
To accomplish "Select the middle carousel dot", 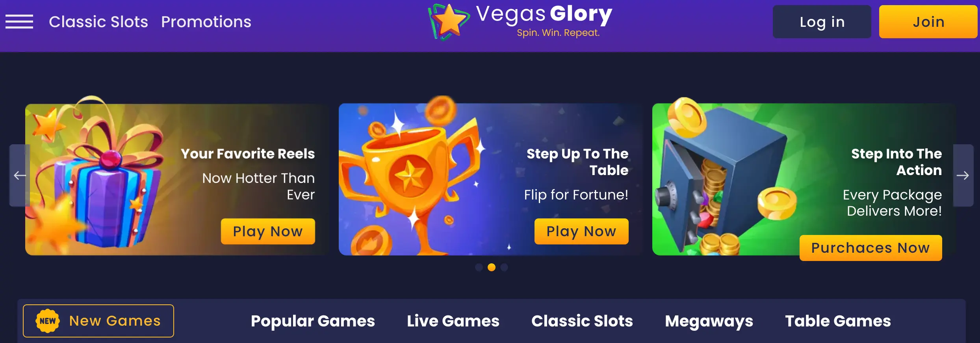I will coord(492,267).
